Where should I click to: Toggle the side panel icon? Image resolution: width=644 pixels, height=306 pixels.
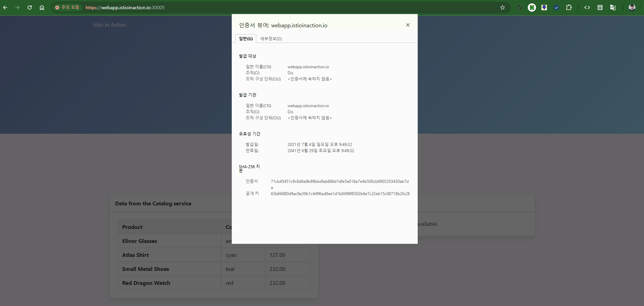tap(600, 8)
